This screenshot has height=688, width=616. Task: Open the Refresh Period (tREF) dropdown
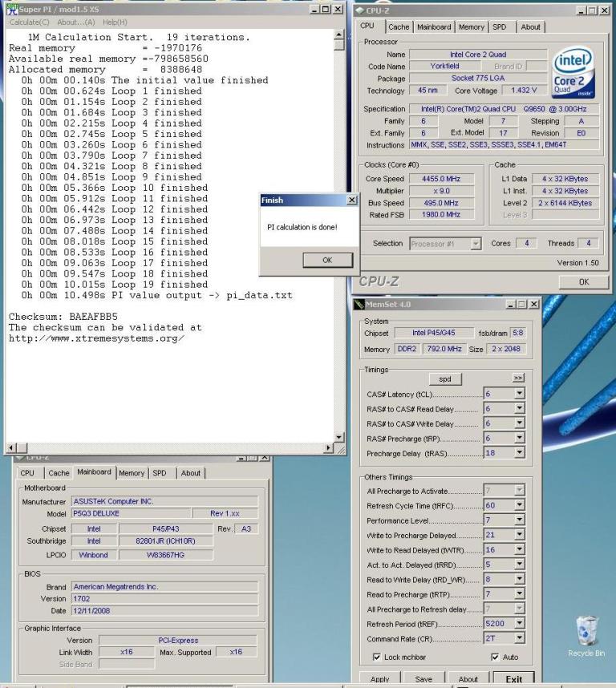coord(520,624)
